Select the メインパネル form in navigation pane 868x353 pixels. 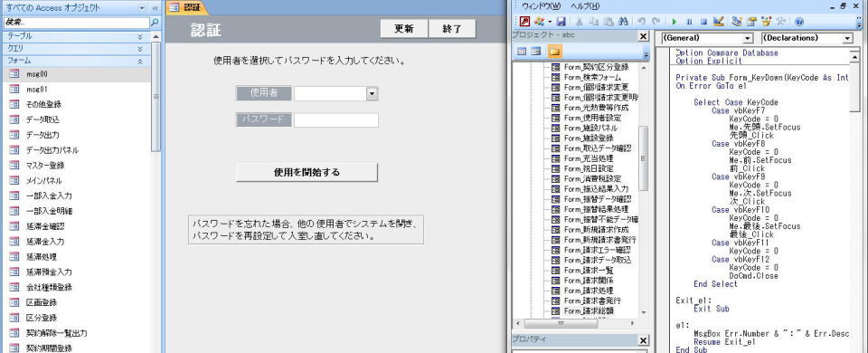[x=76, y=181]
